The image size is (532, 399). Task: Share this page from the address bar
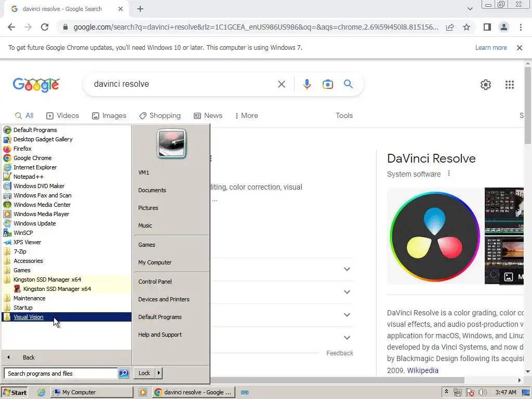click(450, 27)
